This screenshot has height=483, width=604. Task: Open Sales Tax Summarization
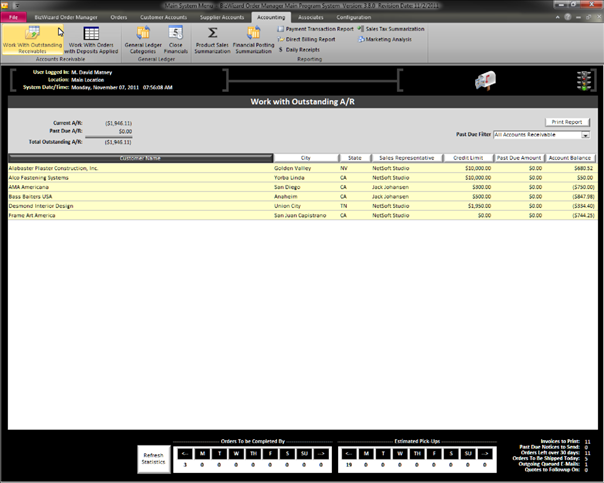(394, 29)
